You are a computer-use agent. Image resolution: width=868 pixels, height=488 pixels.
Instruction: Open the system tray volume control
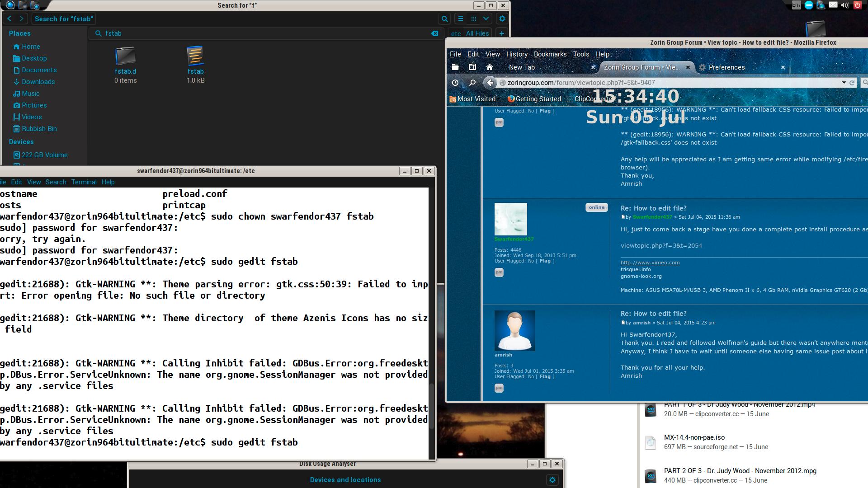(844, 5)
